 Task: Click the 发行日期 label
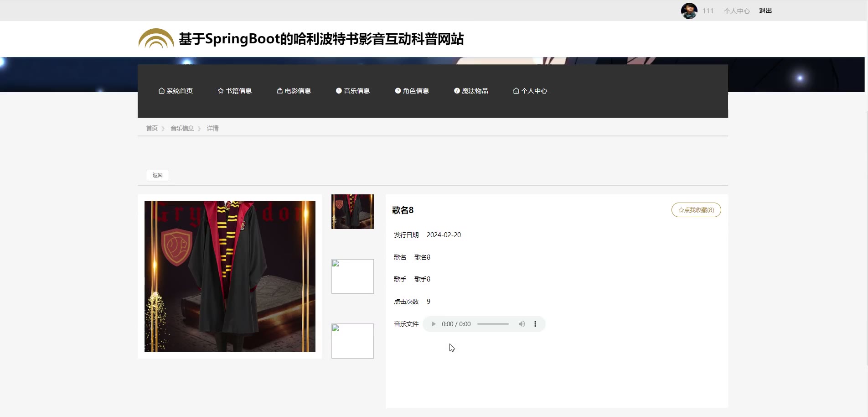[x=406, y=235]
